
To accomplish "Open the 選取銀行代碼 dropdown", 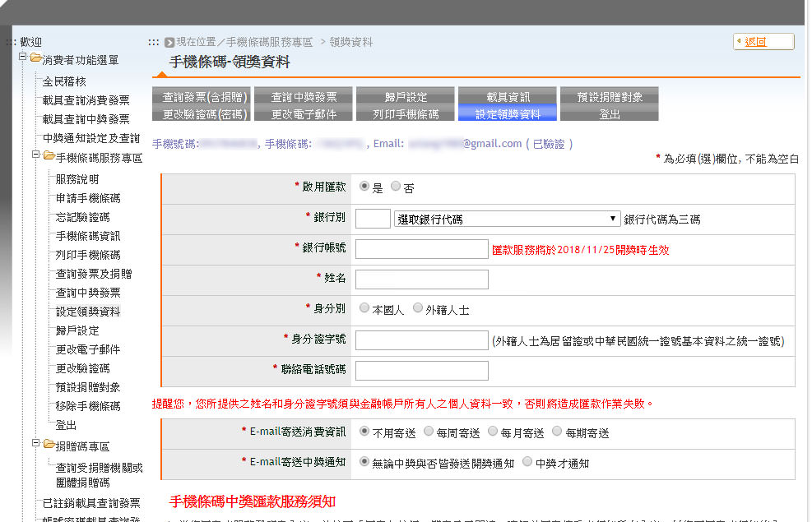I will (x=507, y=219).
